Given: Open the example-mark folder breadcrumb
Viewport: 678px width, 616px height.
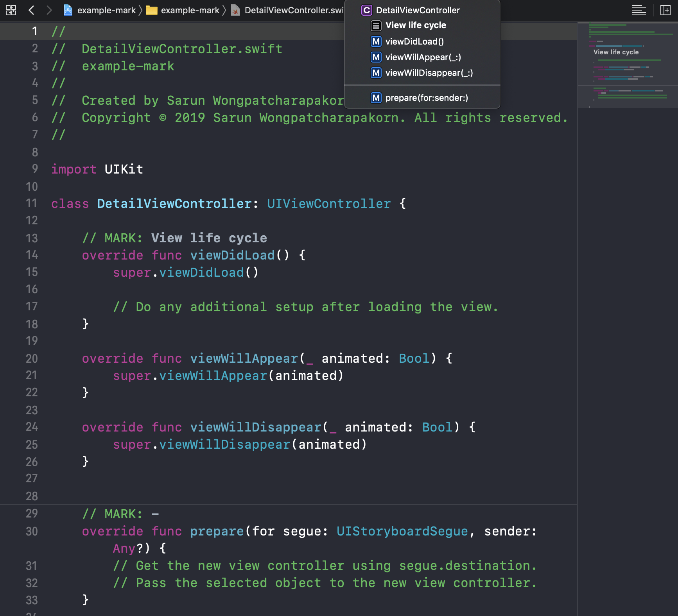Looking at the screenshot, I should [183, 10].
